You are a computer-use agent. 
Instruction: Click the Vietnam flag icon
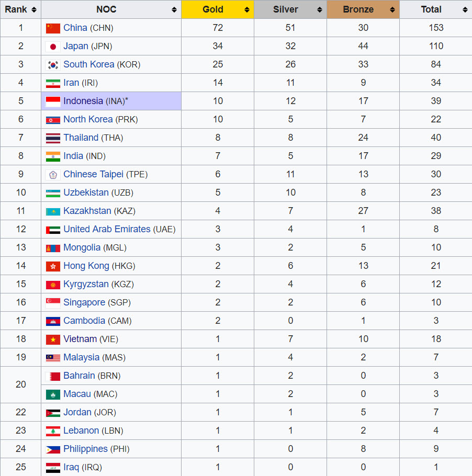[53, 339]
